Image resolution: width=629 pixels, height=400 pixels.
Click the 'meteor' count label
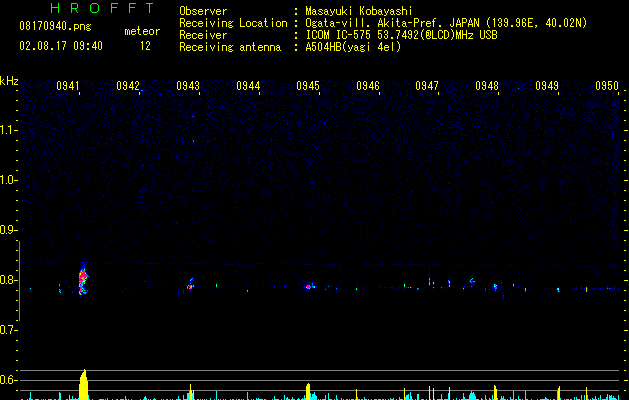pyautogui.click(x=142, y=31)
